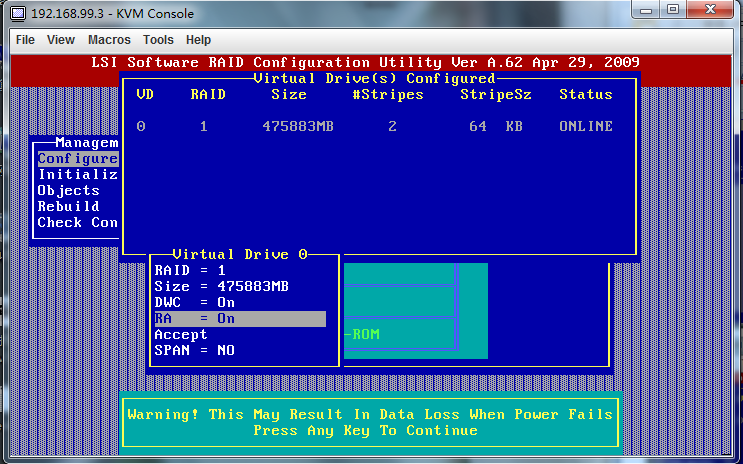Open the View menu

(x=61, y=40)
